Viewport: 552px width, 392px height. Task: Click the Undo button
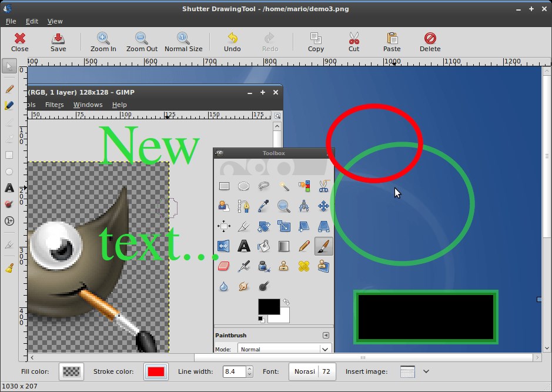232,42
